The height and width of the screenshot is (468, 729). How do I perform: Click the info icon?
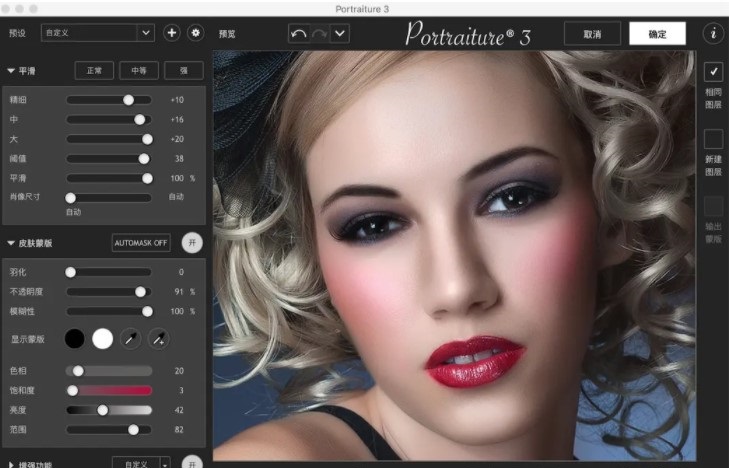click(x=713, y=33)
